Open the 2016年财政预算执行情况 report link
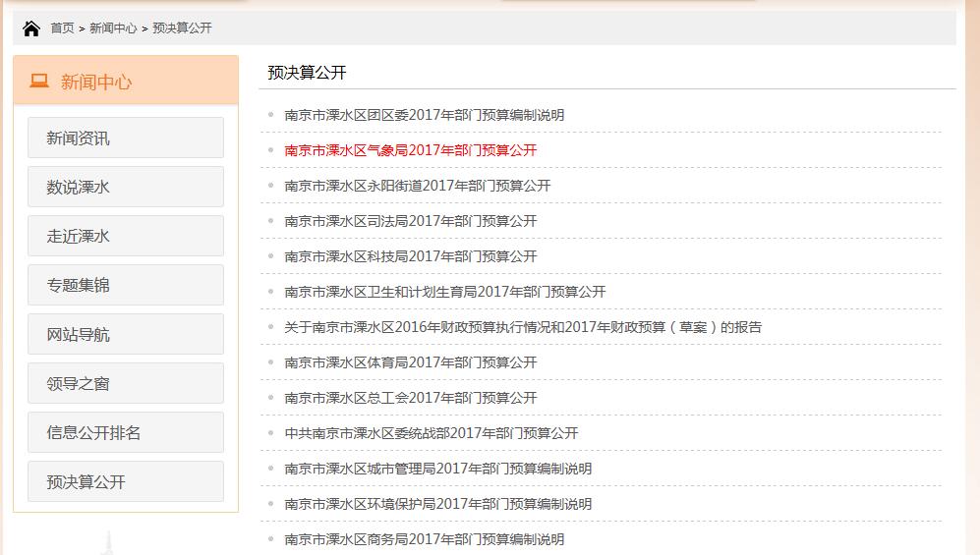 (x=522, y=327)
